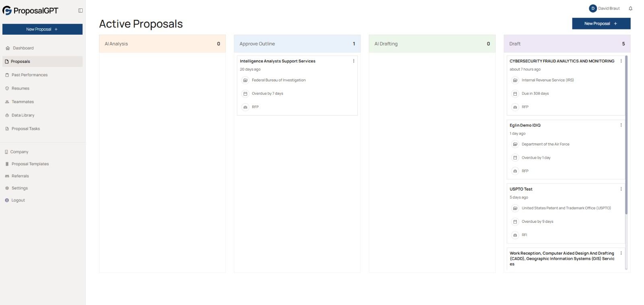Go to Past Performances page
This screenshot has width=644, height=305.
pos(29,75)
